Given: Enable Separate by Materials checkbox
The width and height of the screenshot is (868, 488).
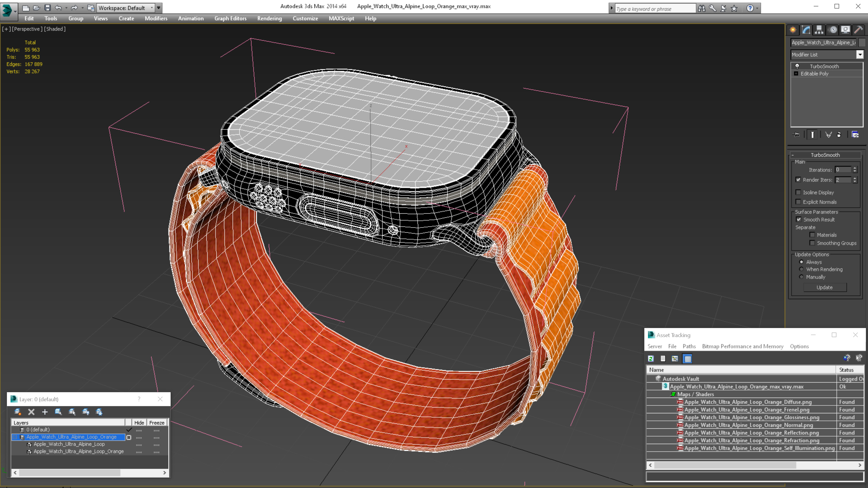Looking at the screenshot, I should 812,235.
